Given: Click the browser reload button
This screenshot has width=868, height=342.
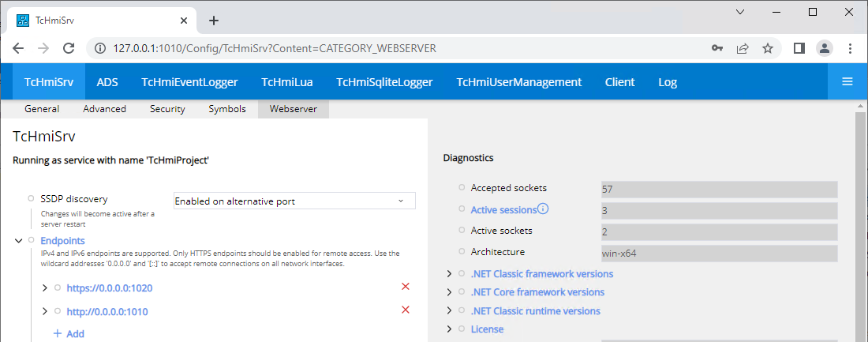Looking at the screenshot, I should (x=69, y=48).
